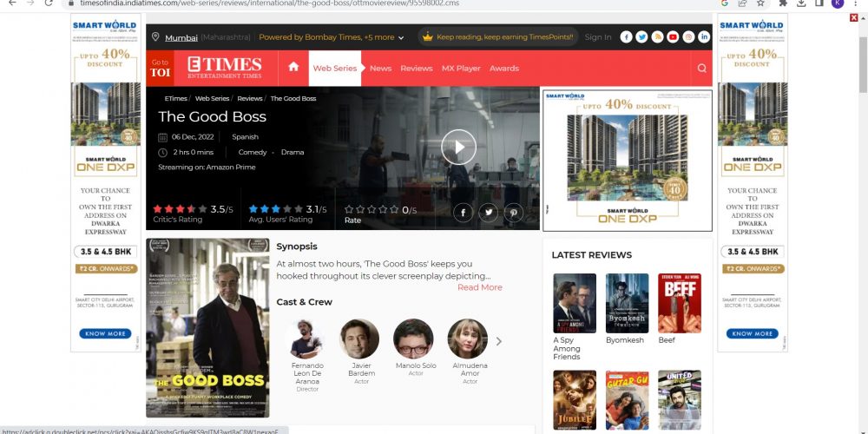
Task: Rate the movie five stars
Action: pyautogui.click(x=394, y=209)
